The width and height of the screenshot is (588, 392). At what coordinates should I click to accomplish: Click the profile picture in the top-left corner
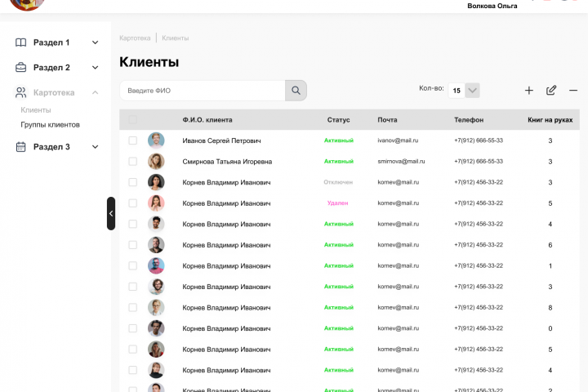[27, 4]
